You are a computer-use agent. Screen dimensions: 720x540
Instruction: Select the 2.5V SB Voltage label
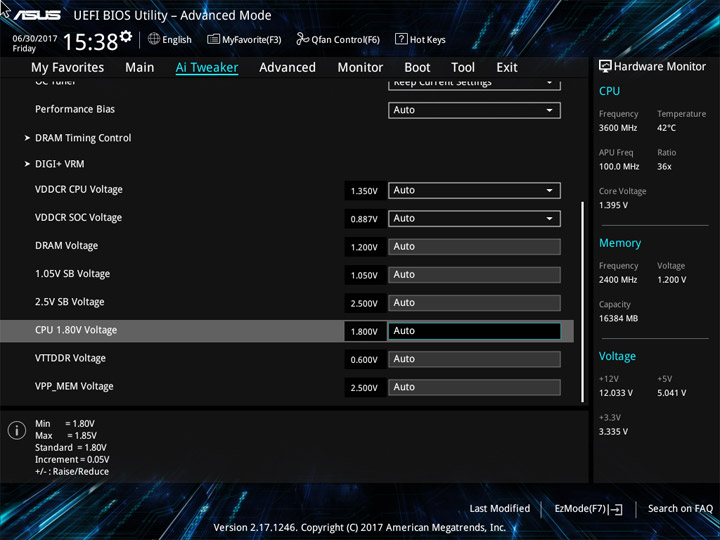70,302
